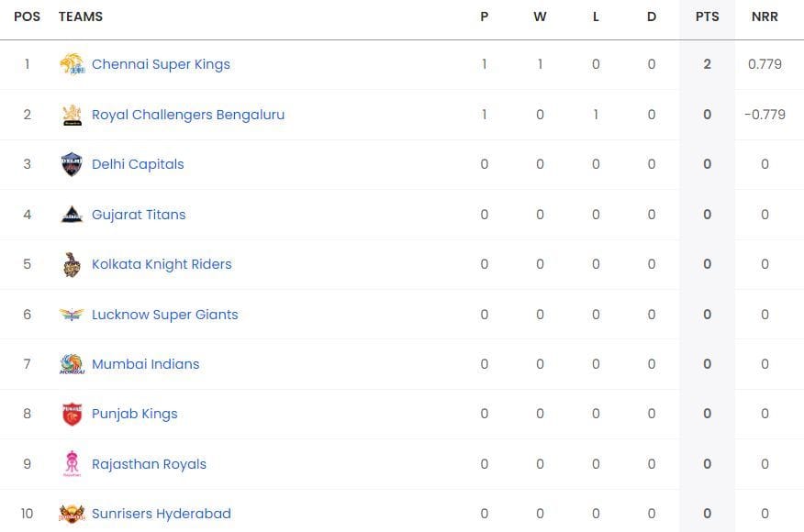
Task: Click the Gujarat Titans team emblem
Action: [72, 214]
